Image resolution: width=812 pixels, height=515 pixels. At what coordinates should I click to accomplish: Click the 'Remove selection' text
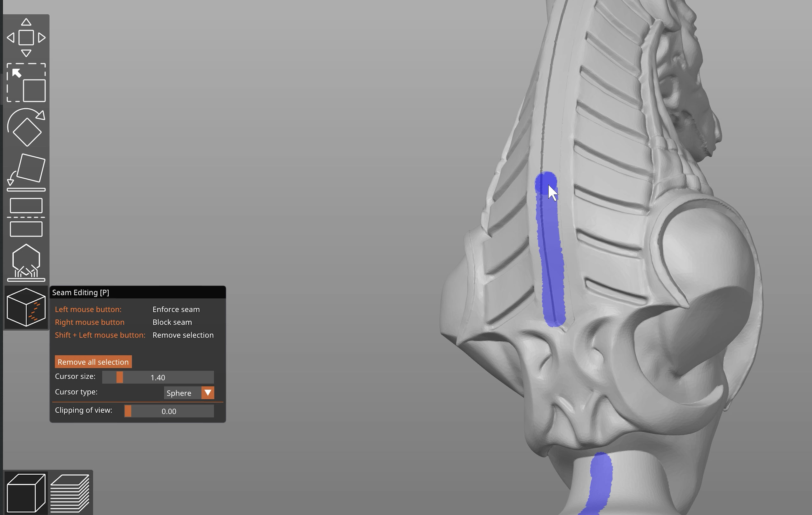[183, 335]
